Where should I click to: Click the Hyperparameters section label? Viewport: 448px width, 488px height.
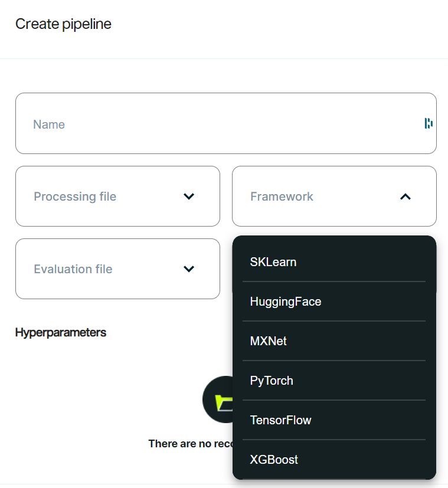coord(61,333)
